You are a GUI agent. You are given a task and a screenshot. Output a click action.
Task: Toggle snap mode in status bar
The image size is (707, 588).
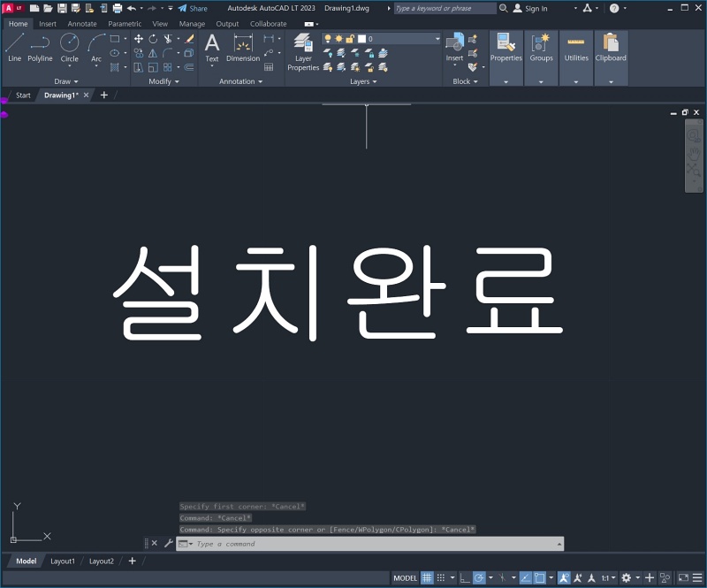(439, 577)
